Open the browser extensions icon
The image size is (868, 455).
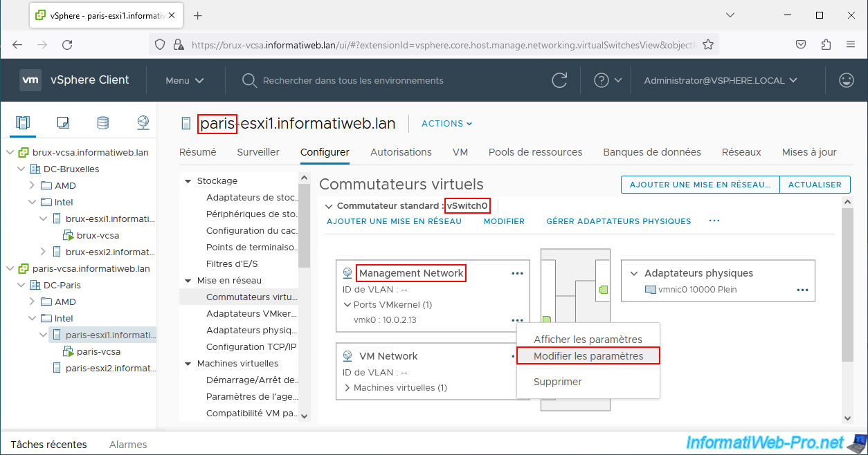click(x=826, y=44)
